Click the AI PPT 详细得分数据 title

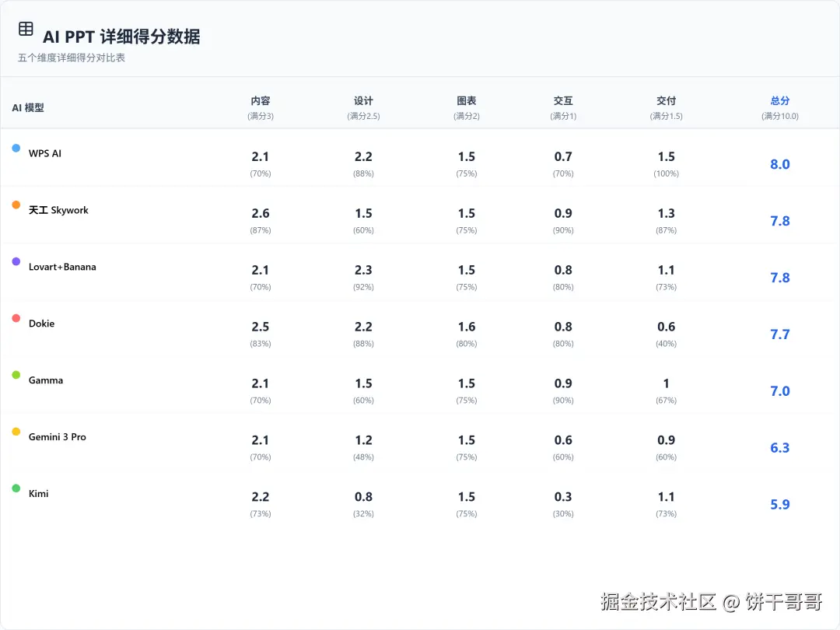coord(121,37)
